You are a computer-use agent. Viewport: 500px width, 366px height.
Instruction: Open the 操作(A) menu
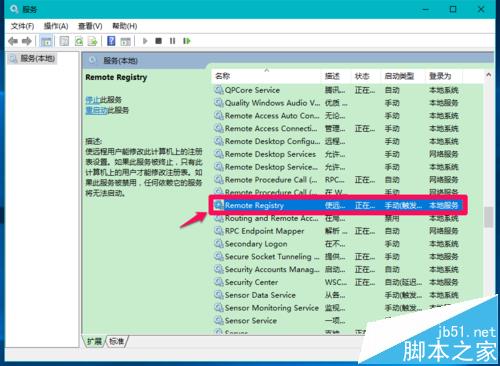56,26
